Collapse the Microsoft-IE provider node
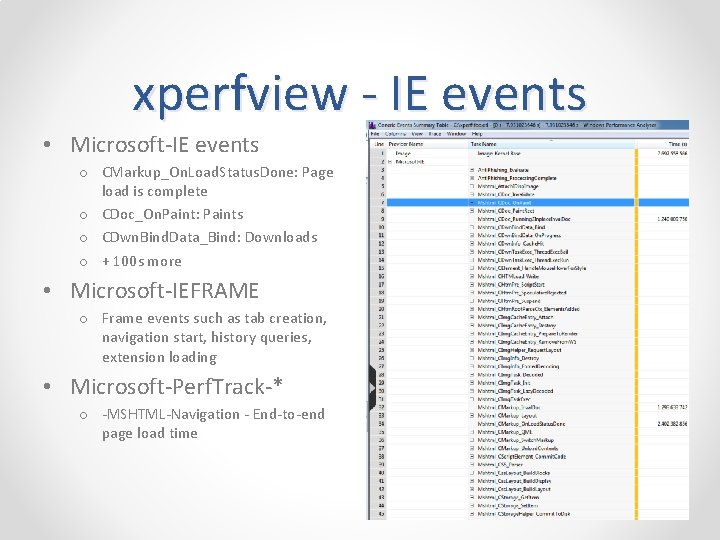 tap(390, 162)
